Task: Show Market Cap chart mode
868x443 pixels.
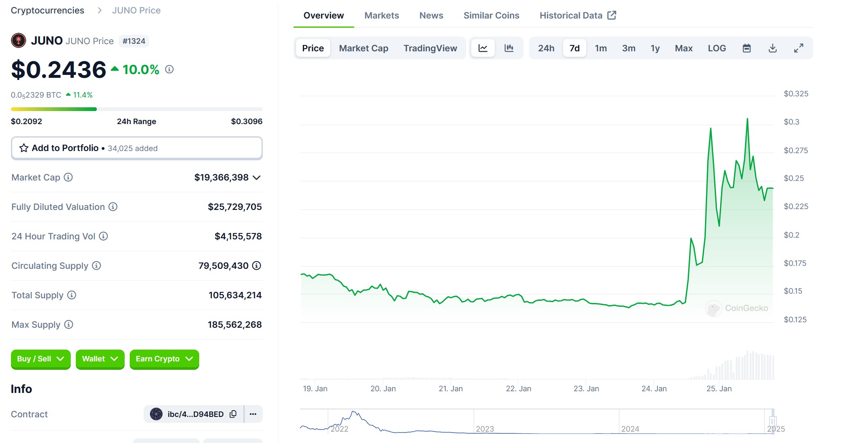Action: pyautogui.click(x=363, y=48)
